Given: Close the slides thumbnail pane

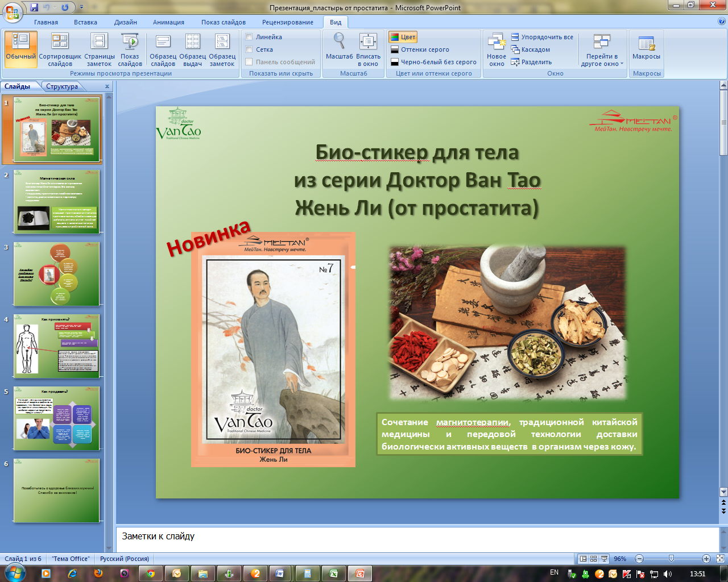Looking at the screenshot, I should (107, 86).
